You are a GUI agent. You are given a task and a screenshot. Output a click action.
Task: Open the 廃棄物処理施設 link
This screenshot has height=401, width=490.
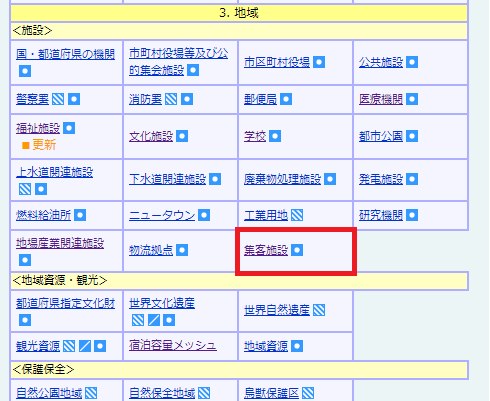[282, 179]
